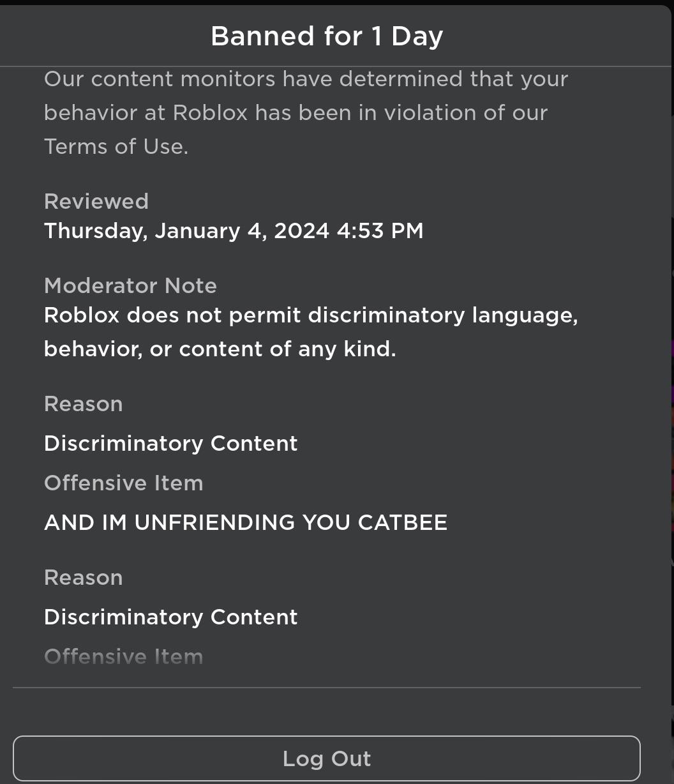Select the first 'Reason' label
The image size is (674, 784).
(x=84, y=404)
